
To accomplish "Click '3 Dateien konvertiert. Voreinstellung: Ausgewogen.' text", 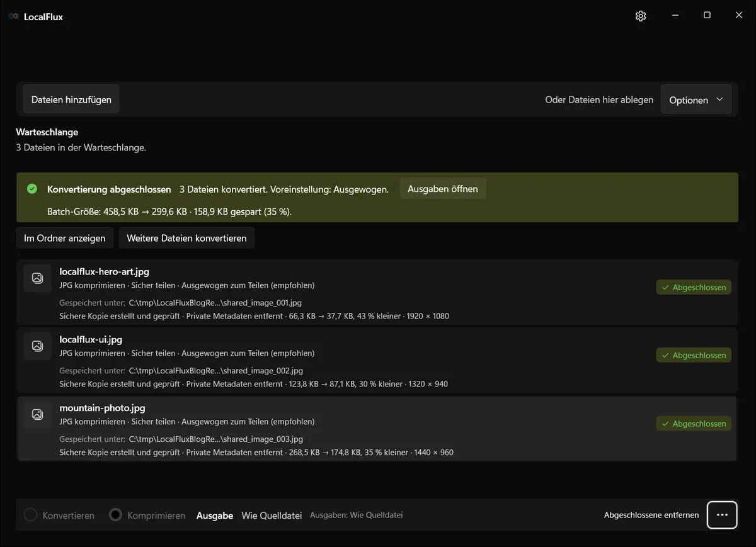I will pyautogui.click(x=284, y=189).
